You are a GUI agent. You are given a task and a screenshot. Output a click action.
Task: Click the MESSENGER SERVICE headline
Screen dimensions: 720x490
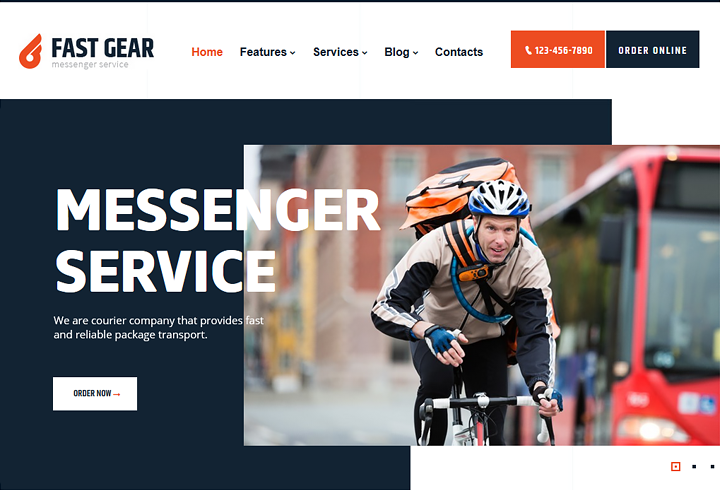[x=218, y=240]
